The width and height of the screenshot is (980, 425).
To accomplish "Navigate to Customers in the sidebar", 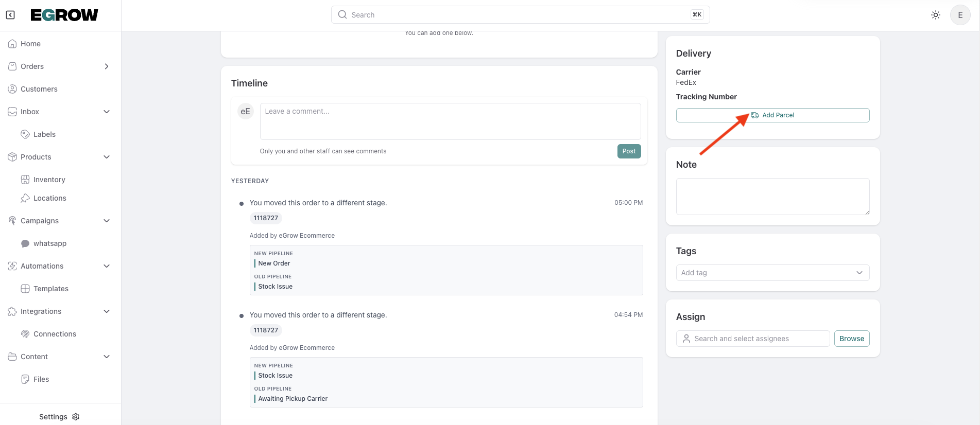I will point(39,89).
